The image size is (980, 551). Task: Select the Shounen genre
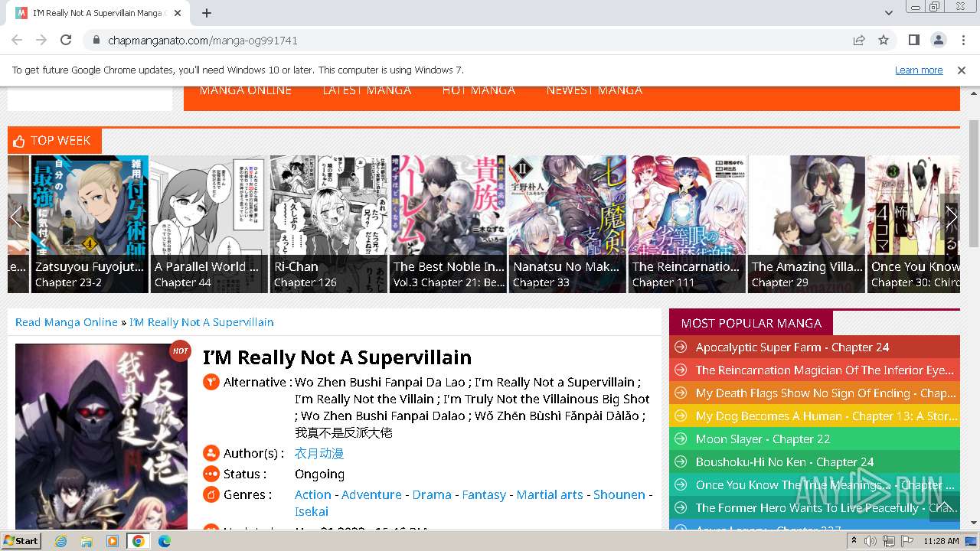[x=619, y=495]
